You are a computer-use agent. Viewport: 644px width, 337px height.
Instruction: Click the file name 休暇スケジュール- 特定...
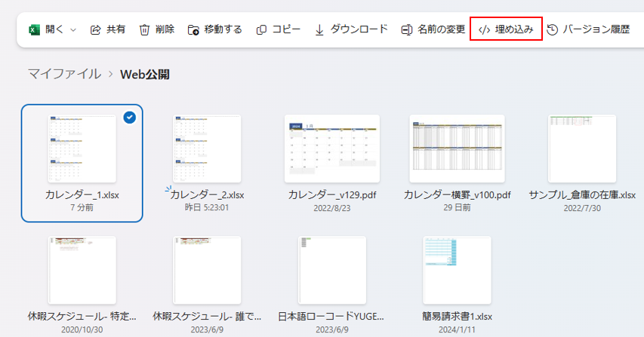click(82, 317)
